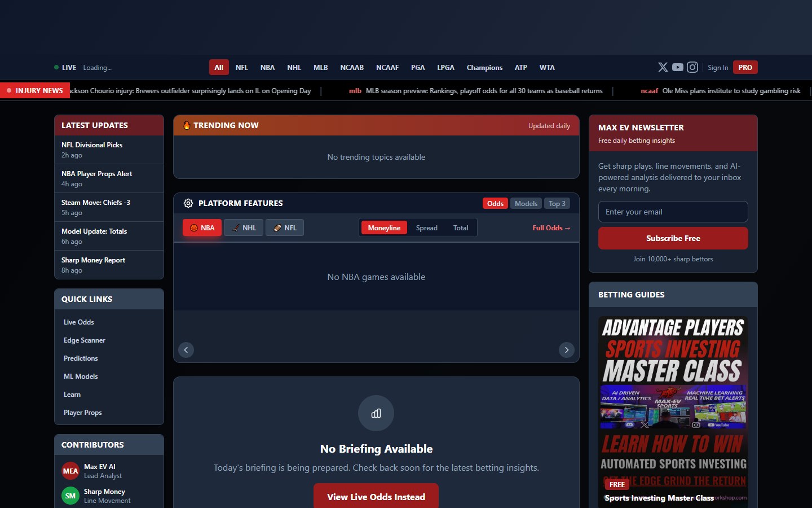Open the PGA tab
This screenshot has width=812, height=508.
point(418,67)
